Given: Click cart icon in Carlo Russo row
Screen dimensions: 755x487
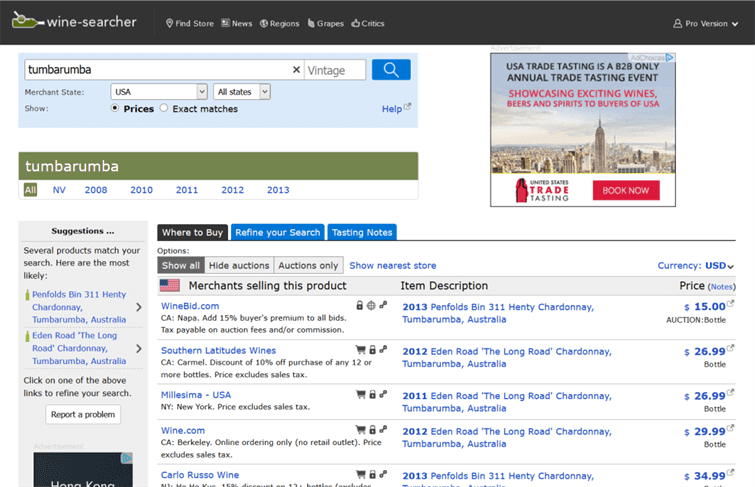Looking at the screenshot, I should (x=360, y=474).
